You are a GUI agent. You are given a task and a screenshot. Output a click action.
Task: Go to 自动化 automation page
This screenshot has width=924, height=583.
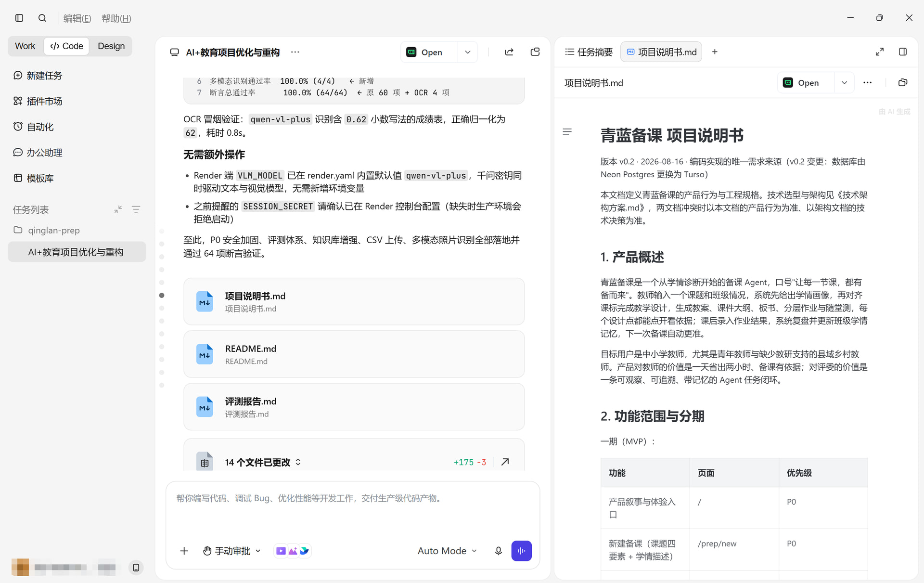(33, 127)
